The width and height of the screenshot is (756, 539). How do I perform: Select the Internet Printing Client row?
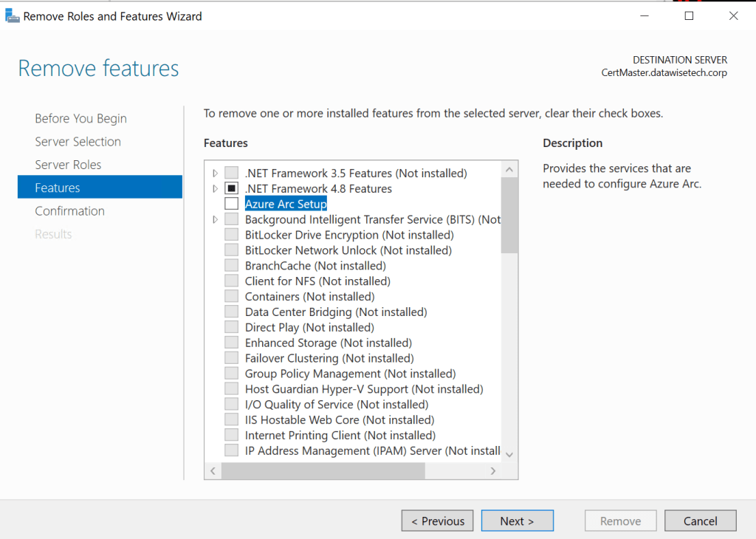(340, 436)
